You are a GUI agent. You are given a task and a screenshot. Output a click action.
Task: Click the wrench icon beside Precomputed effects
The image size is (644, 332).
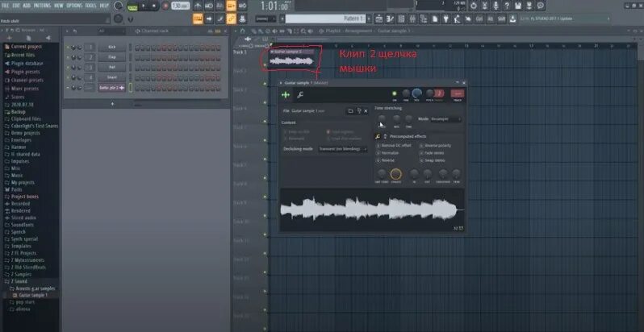pos(378,136)
